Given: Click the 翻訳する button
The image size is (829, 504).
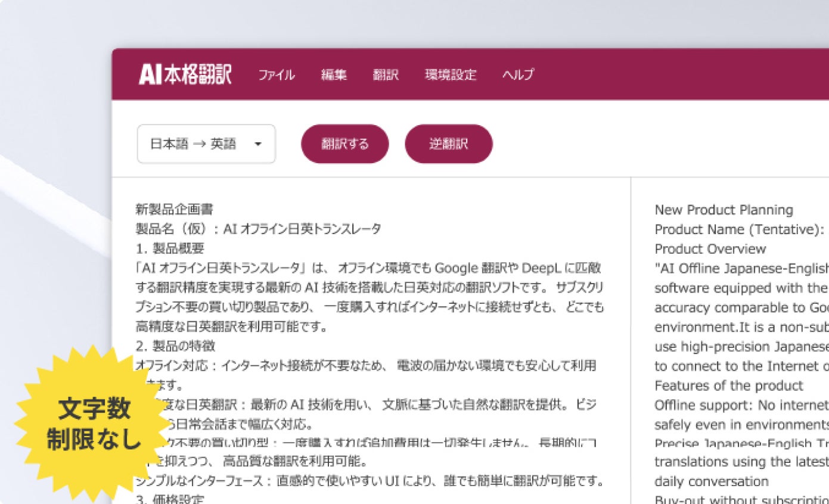Looking at the screenshot, I should pos(346,144).
